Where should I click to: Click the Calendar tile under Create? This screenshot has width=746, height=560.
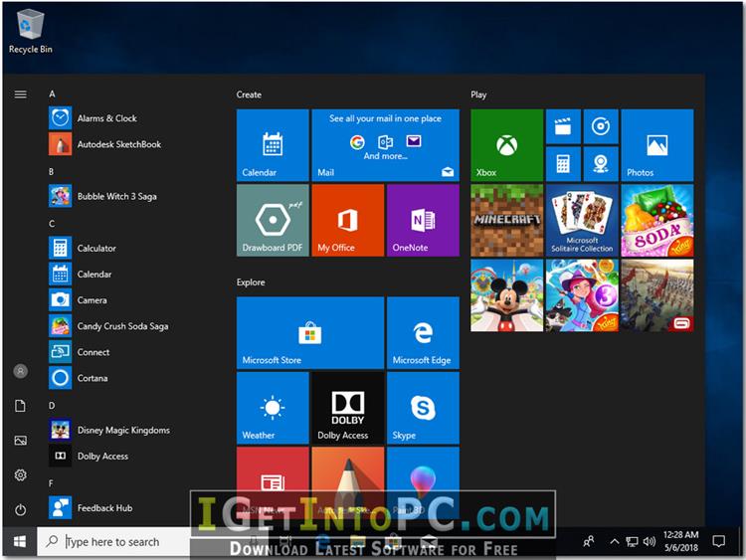click(273, 145)
